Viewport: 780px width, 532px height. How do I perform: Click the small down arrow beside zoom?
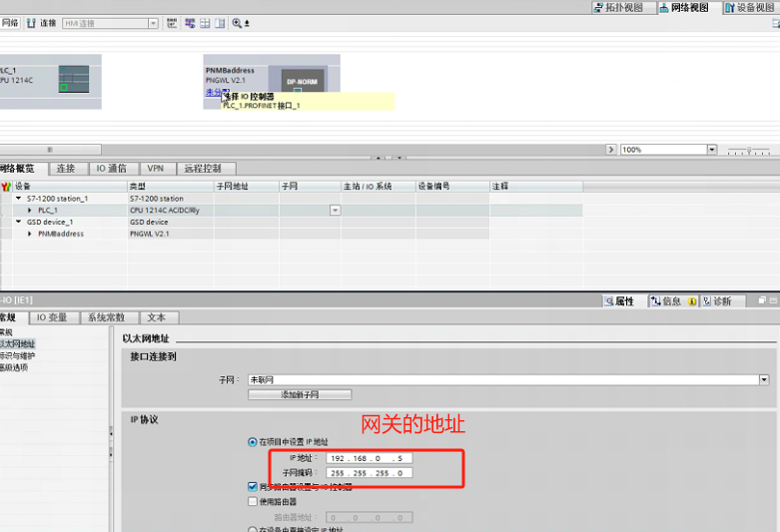tap(247, 23)
